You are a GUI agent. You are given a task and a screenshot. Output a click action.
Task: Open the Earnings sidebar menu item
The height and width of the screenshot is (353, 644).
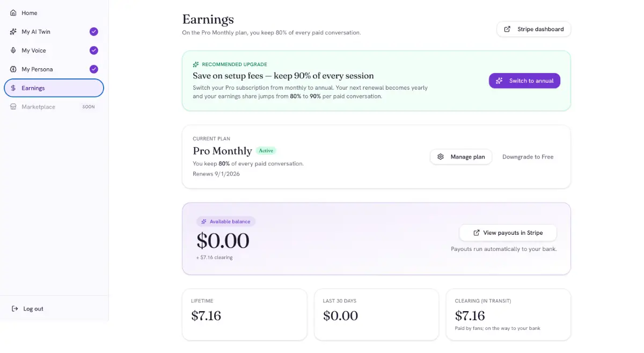click(54, 88)
